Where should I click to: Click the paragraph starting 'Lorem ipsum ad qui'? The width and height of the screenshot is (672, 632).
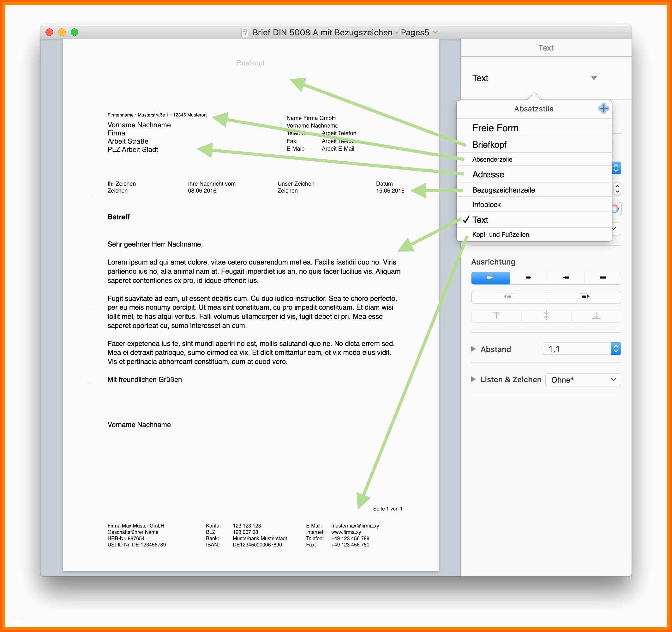254,271
